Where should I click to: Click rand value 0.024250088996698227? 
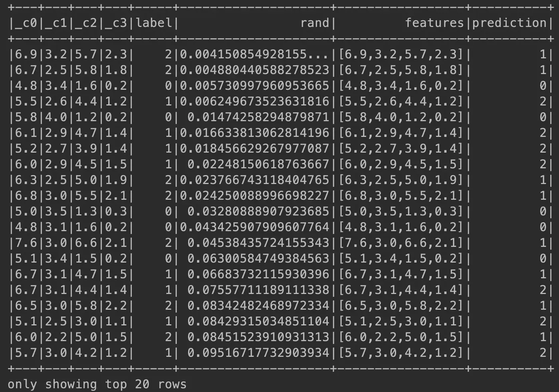[x=255, y=196]
